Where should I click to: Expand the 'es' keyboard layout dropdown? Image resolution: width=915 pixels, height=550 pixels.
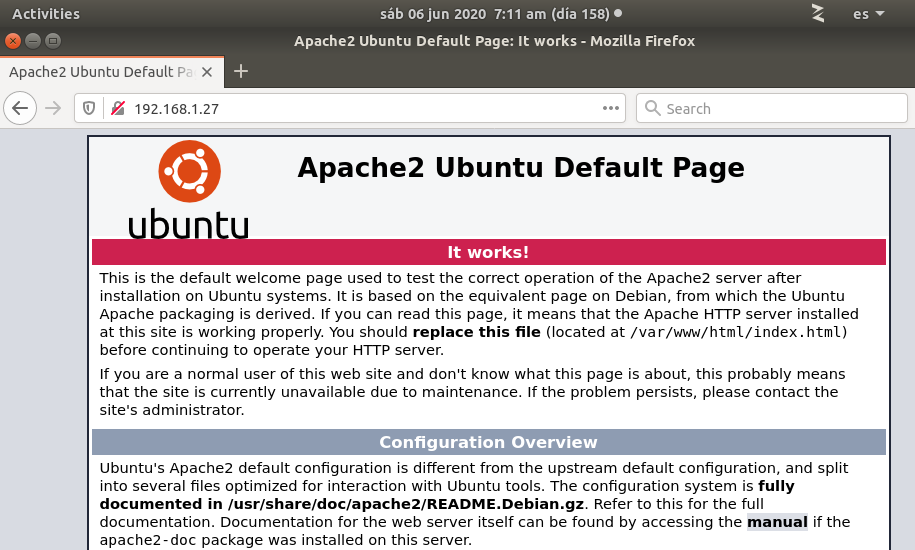pyautogui.click(x=868, y=14)
